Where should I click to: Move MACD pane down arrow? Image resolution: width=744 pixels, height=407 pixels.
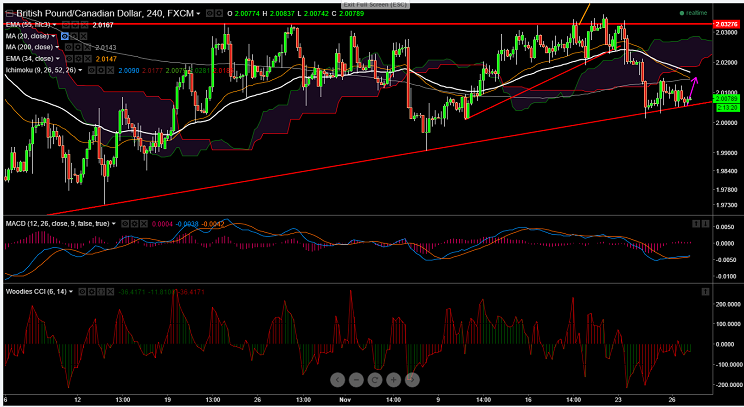[706, 223]
